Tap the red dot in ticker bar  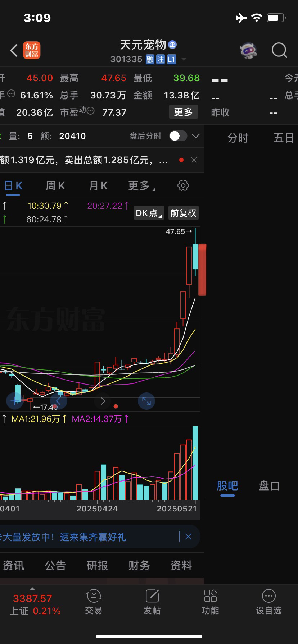click(181, 160)
